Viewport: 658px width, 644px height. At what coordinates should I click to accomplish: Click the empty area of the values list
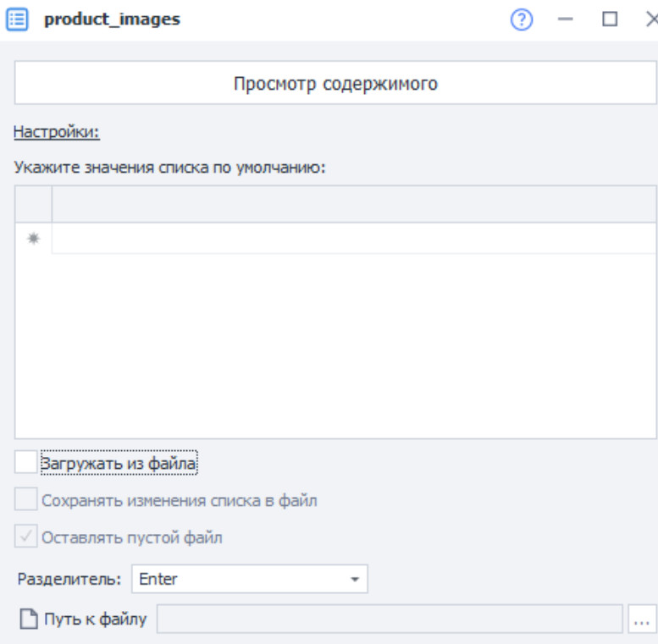tap(335, 345)
